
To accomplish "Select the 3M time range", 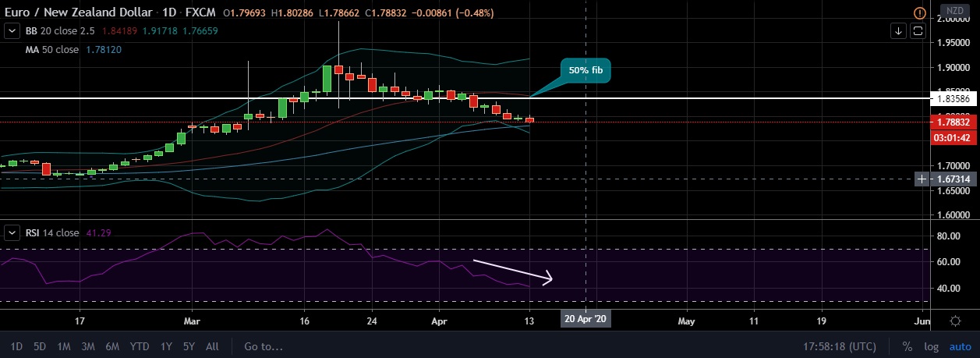I will click(88, 346).
